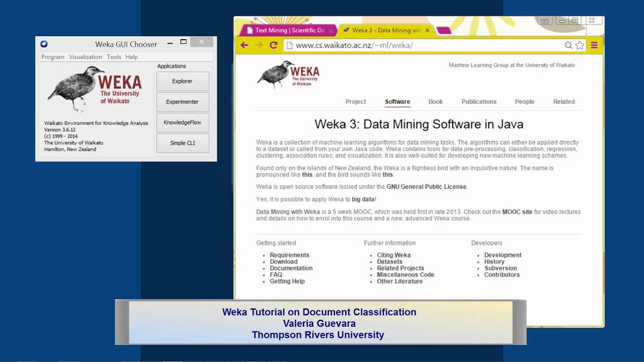Minimize the browser window

[562, 21]
